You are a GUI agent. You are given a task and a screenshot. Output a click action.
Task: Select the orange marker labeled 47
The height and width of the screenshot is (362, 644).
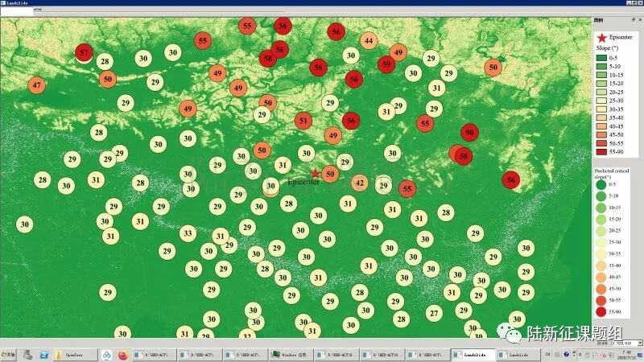(x=37, y=85)
